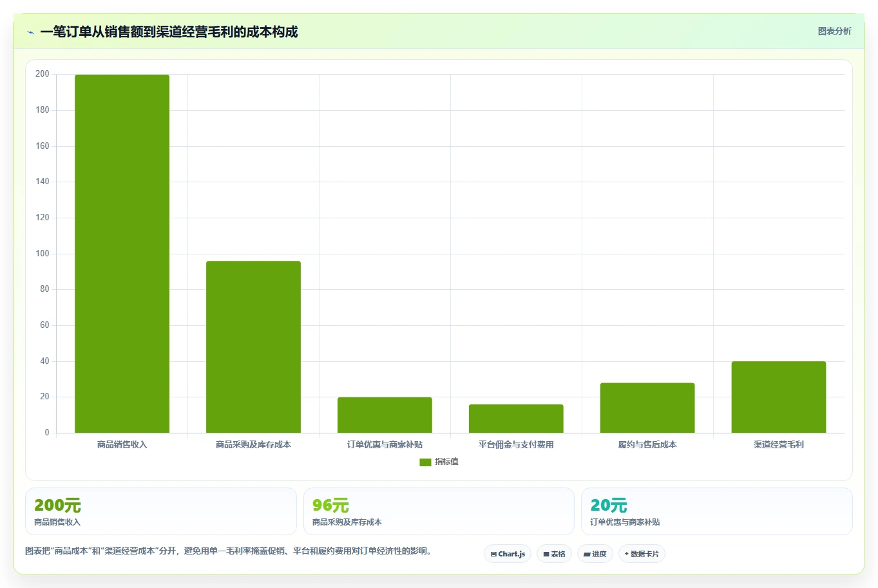
Task: Open the 200元 商品销售收入 card
Action: click(161, 511)
